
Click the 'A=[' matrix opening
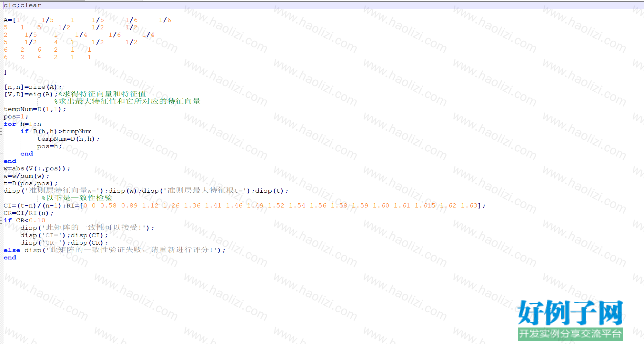pyautogui.click(x=10, y=20)
